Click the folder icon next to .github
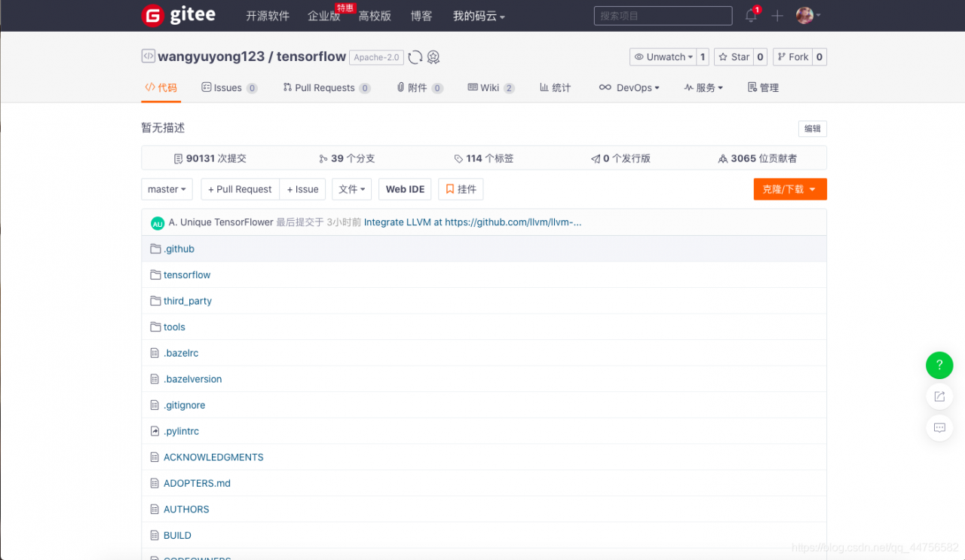The width and height of the screenshot is (965, 560). (x=155, y=248)
